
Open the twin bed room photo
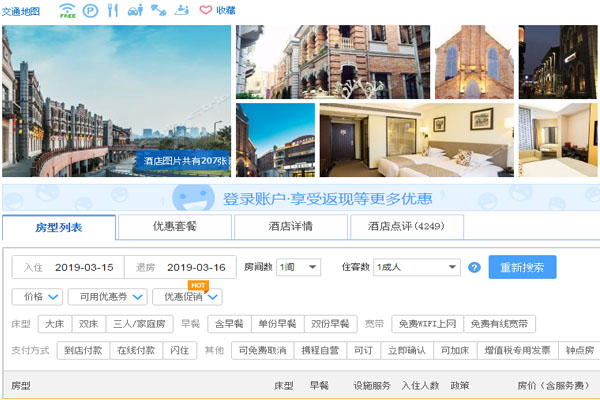[417, 140]
